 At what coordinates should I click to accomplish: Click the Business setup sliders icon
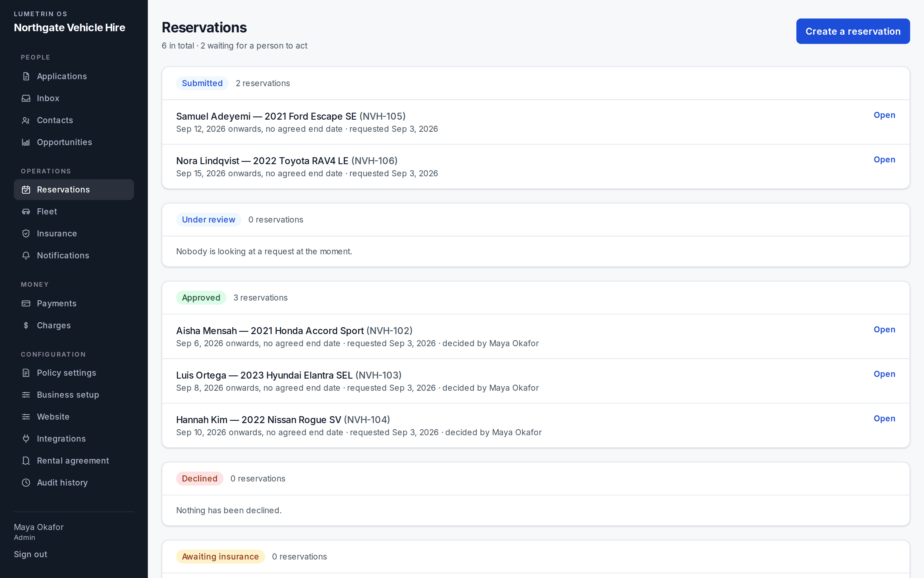(26, 395)
